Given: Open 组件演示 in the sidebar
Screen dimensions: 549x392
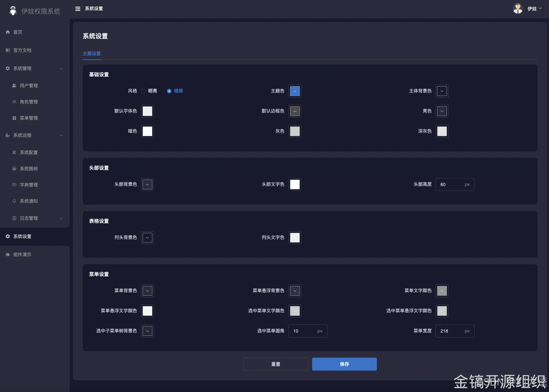Looking at the screenshot, I should (x=35, y=255).
